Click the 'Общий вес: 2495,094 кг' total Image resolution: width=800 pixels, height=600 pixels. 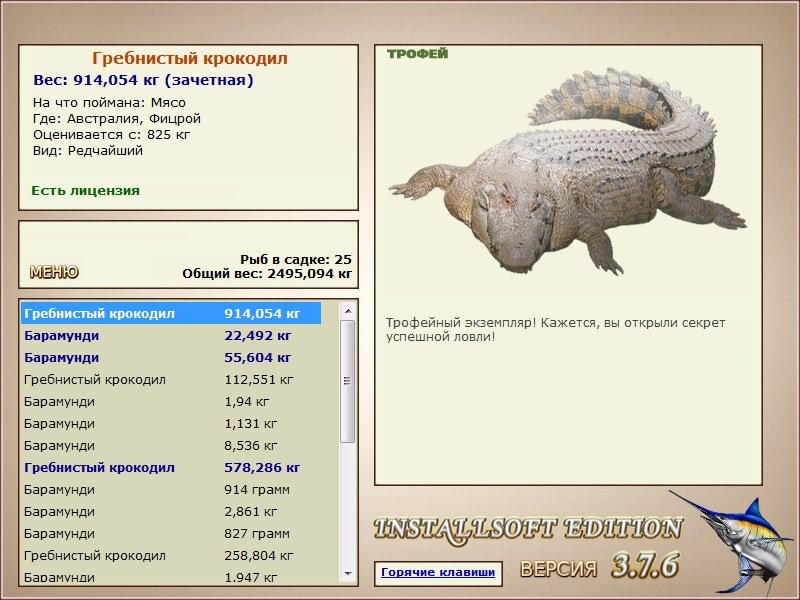267,273
